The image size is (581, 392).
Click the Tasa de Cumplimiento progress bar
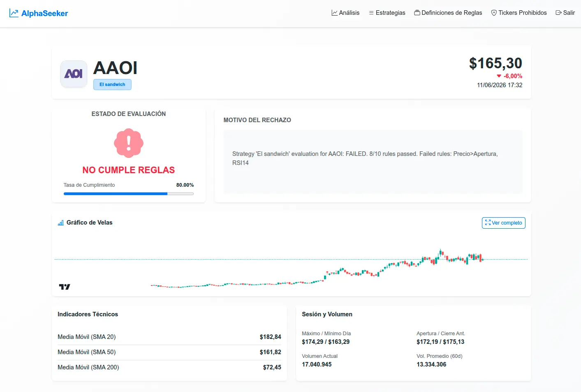point(129,194)
